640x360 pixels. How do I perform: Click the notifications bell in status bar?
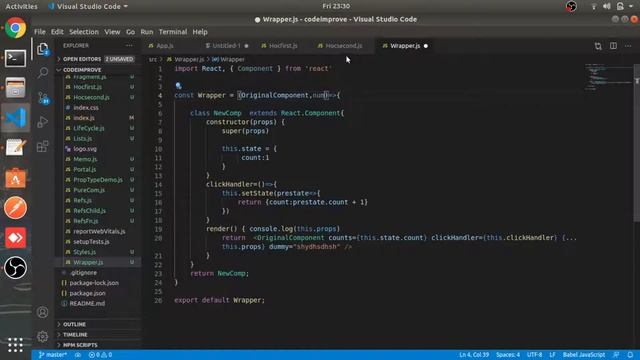point(630,355)
